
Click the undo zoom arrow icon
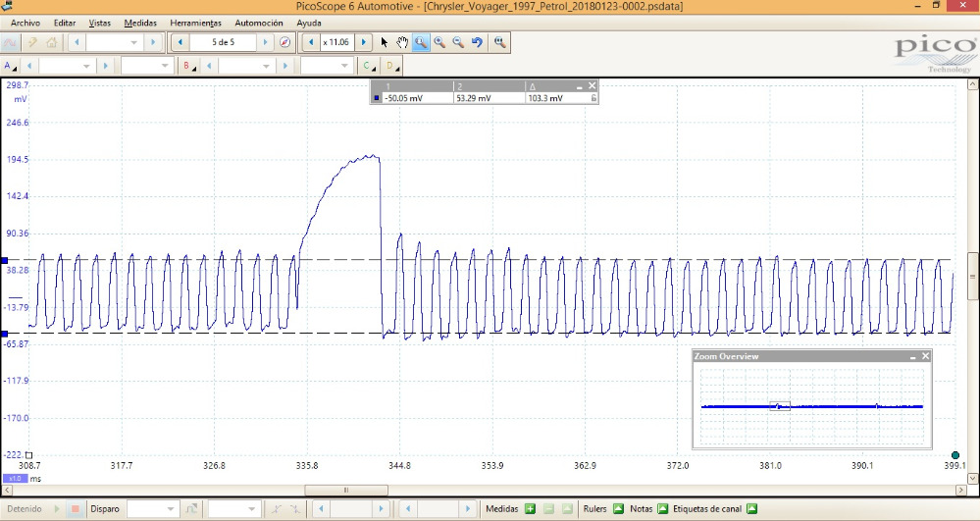(477, 42)
